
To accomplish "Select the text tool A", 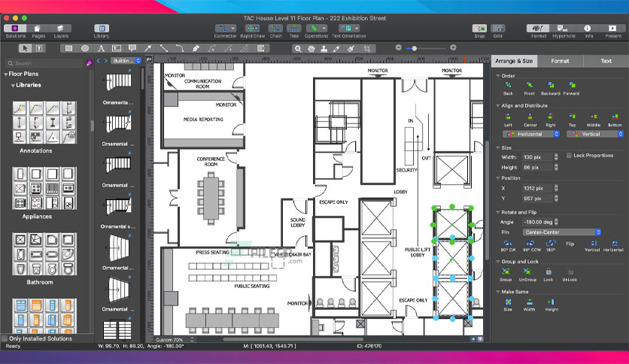I will tap(101, 48).
